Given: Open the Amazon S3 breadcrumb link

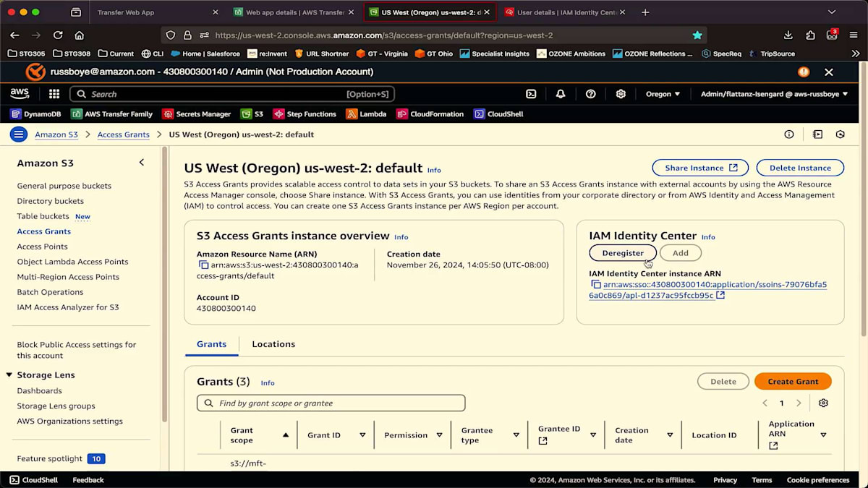Looking at the screenshot, I should tap(56, 134).
